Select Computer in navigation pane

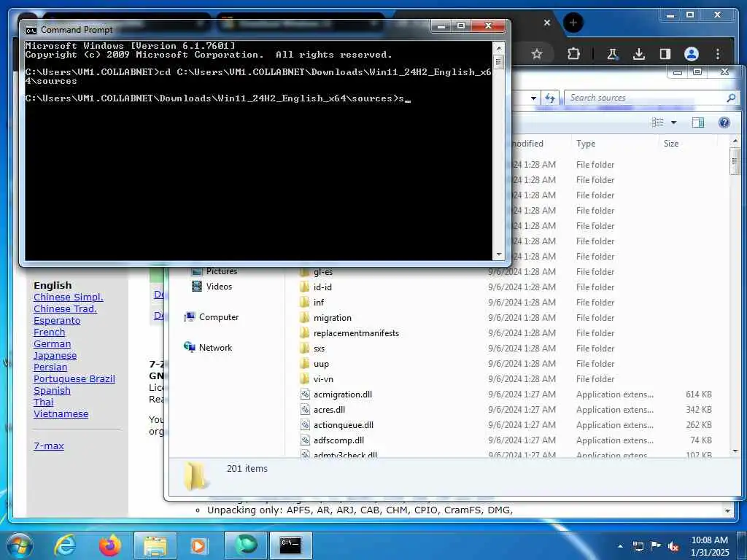coord(211,316)
